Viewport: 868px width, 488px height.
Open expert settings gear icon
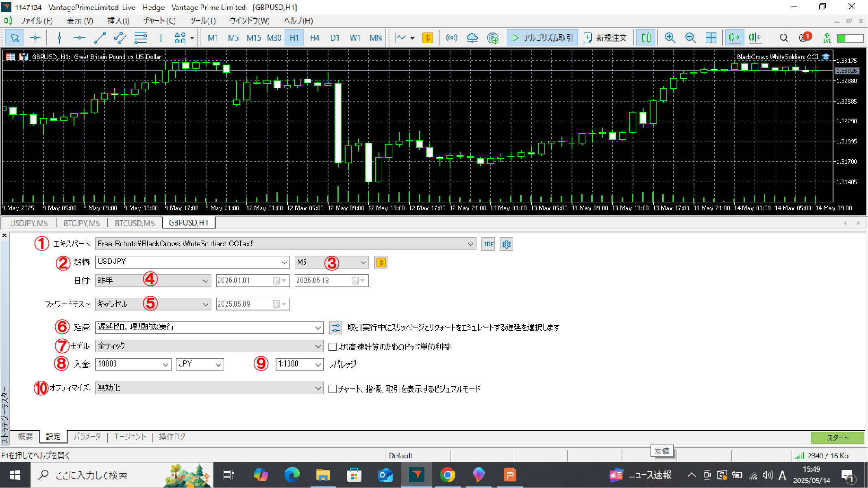point(506,244)
